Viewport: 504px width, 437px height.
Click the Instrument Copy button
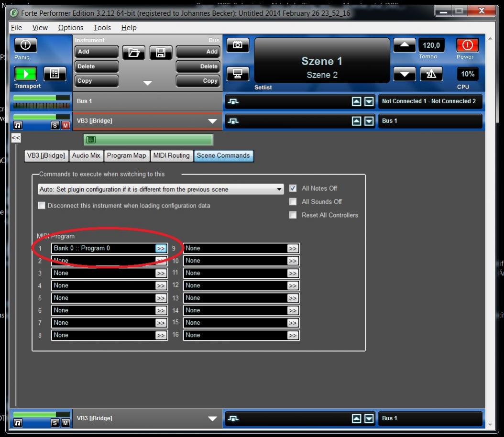(x=97, y=81)
